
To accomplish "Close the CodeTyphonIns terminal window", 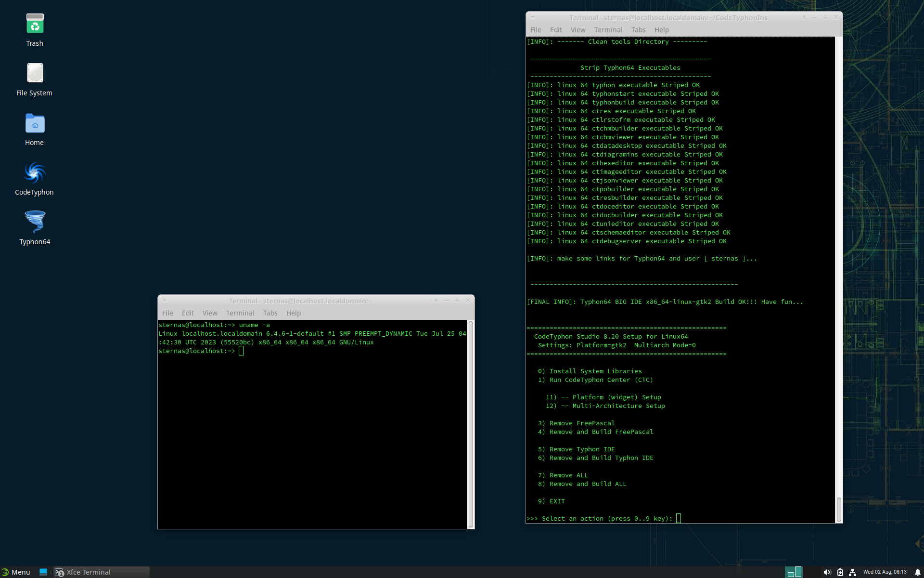I will (x=836, y=17).
